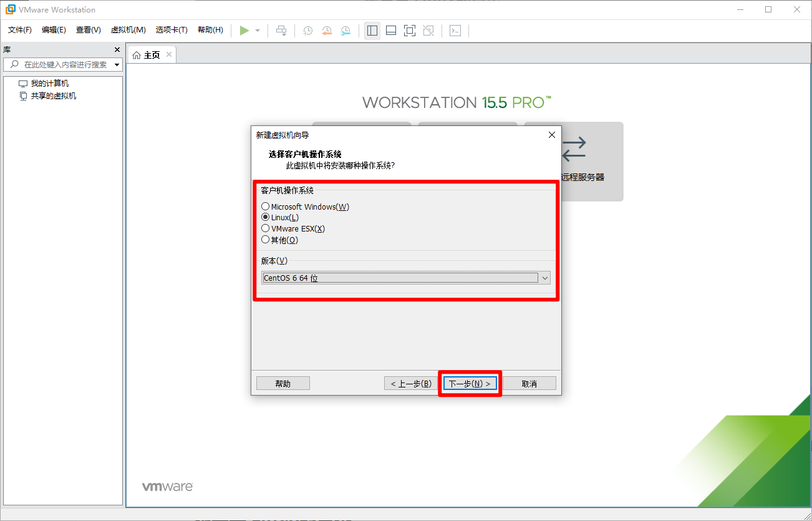The height and width of the screenshot is (521, 812).
Task: Click the shared VMs icon beside 共享的虚拟机
Action: (23, 96)
